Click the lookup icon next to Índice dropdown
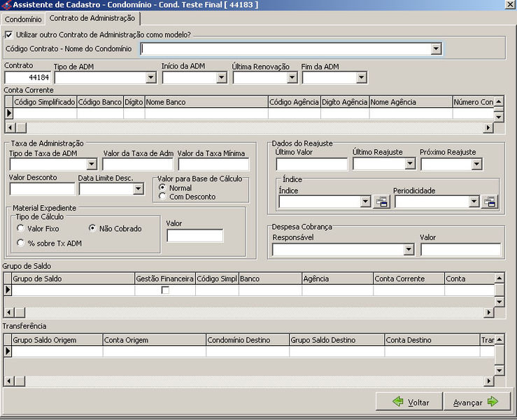The height and width of the screenshot is (420, 517). point(381,202)
